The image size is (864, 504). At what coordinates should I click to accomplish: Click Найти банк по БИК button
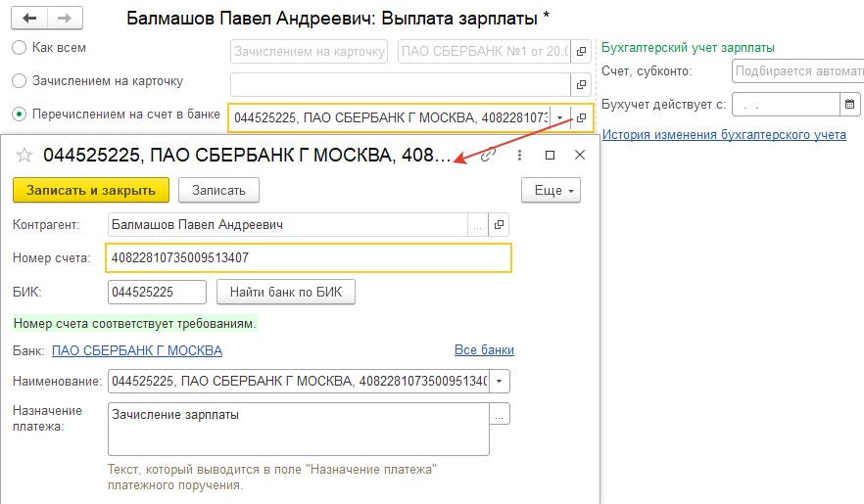(285, 293)
